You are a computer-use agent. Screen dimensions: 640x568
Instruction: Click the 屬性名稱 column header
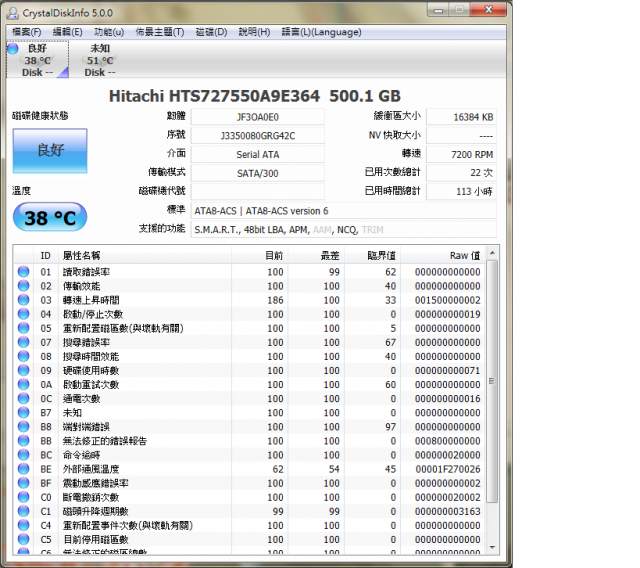[x=82, y=256]
